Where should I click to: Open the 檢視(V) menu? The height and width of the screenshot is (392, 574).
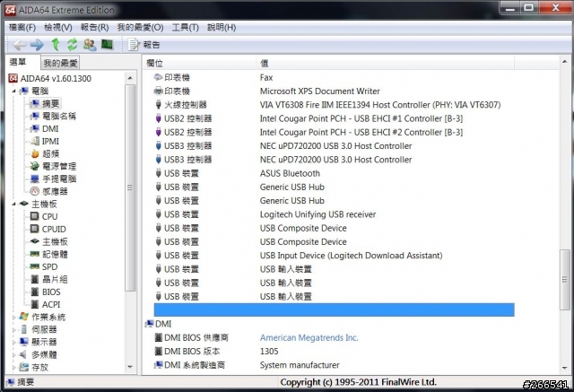[58, 28]
